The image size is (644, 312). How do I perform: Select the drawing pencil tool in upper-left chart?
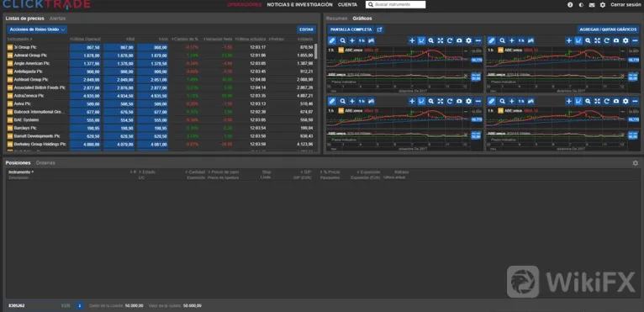tap(332, 40)
